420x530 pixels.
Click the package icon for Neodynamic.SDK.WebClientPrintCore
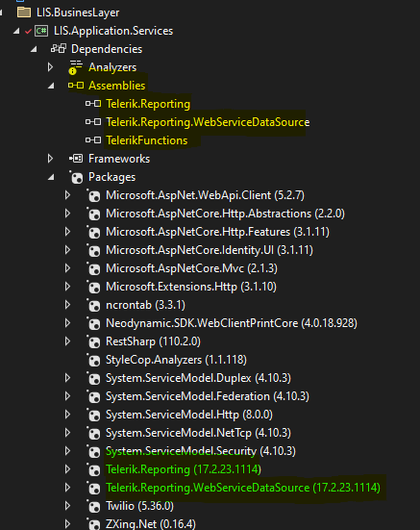(93, 323)
